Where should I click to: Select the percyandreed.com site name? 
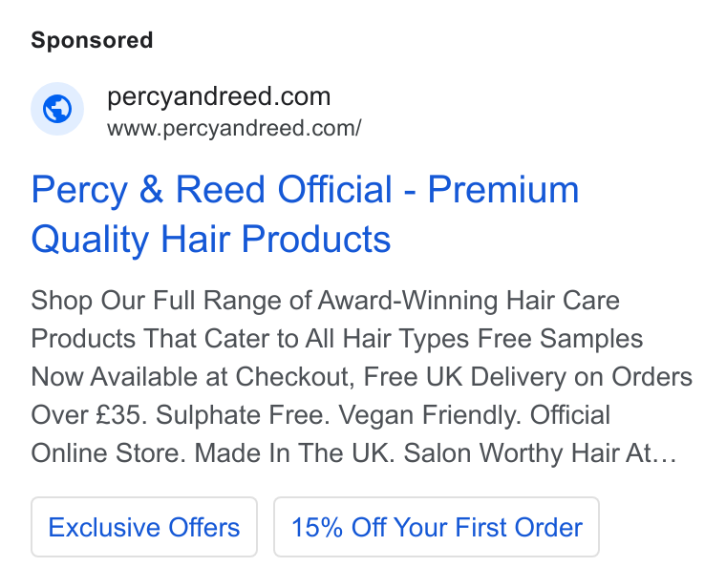[219, 96]
